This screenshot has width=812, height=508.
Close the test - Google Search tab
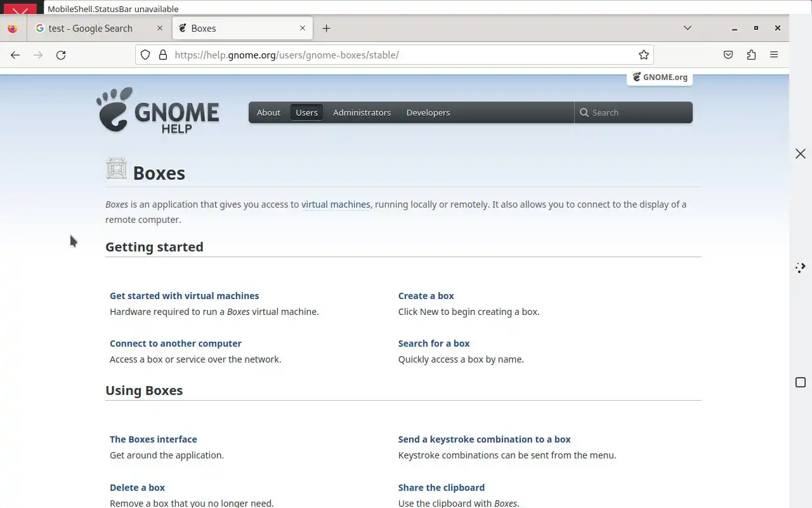click(160, 28)
